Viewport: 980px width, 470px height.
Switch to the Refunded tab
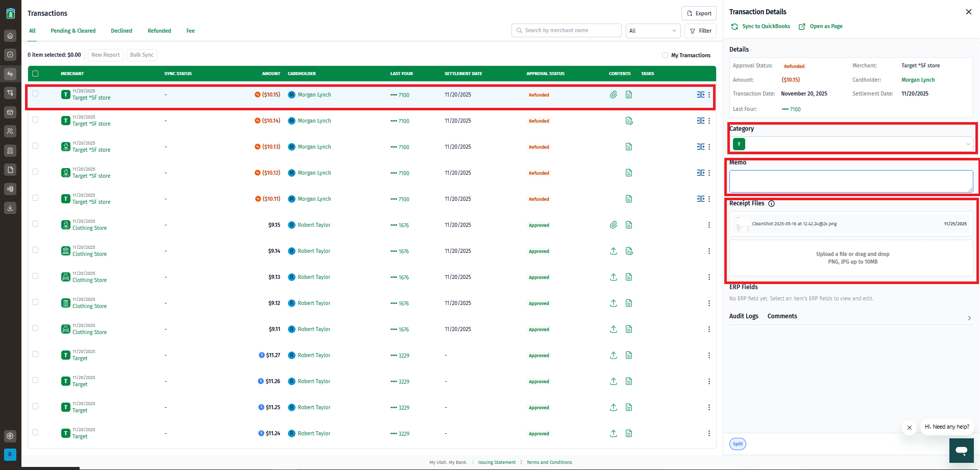click(x=159, y=31)
